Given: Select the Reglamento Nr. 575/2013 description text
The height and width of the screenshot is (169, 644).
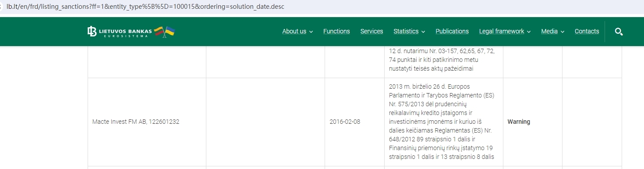Looking at the screenshot, I should [x=442, y=122].
